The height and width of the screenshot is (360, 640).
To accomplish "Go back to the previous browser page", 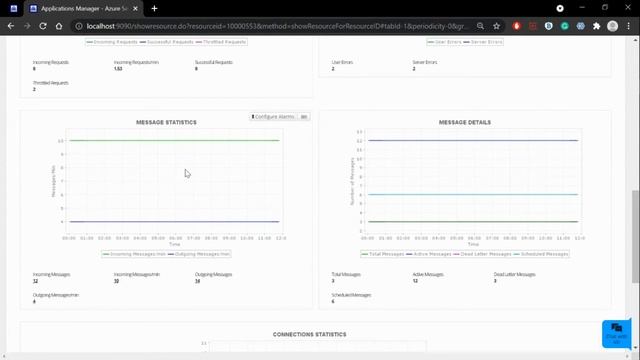I will tap(11, 26).
